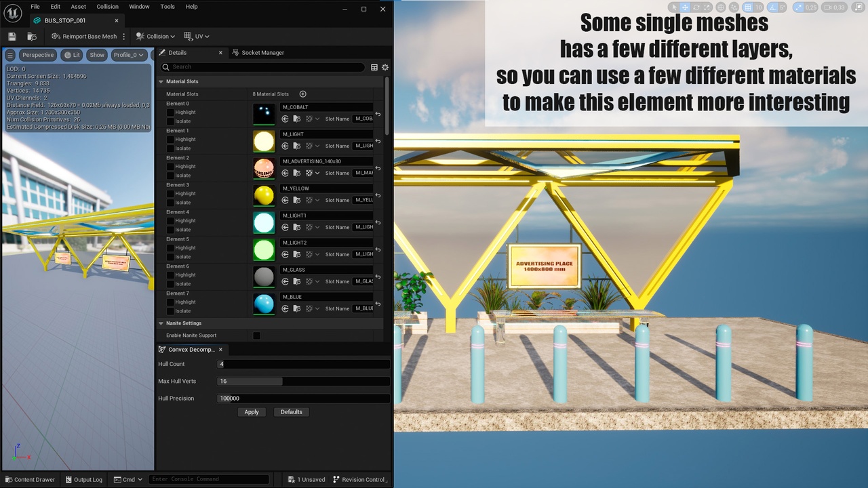The width and height of the screenshot is (868, 488).
Task: Click Defaults in Convex Decomposition panel
Action: [x=292, y=412]
